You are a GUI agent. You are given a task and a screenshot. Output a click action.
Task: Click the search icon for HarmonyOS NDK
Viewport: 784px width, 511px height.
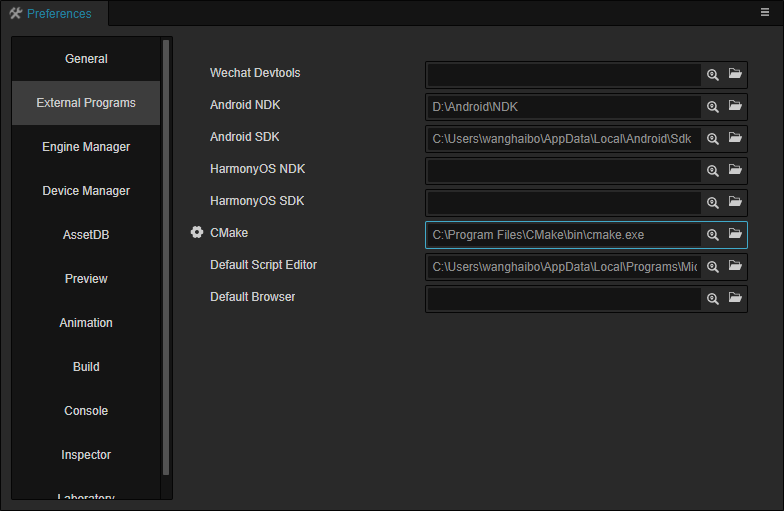(712, 171)
